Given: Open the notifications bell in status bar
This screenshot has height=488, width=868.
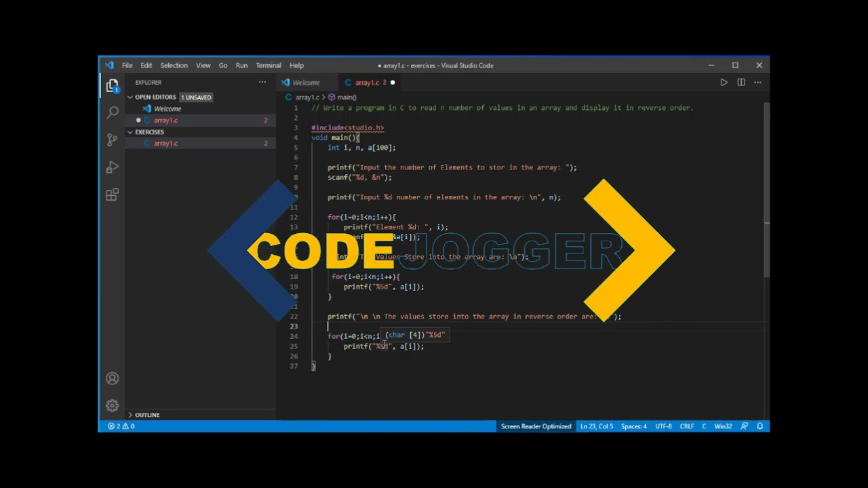Looking at the screenshot, I should click(x=760, y=426).
